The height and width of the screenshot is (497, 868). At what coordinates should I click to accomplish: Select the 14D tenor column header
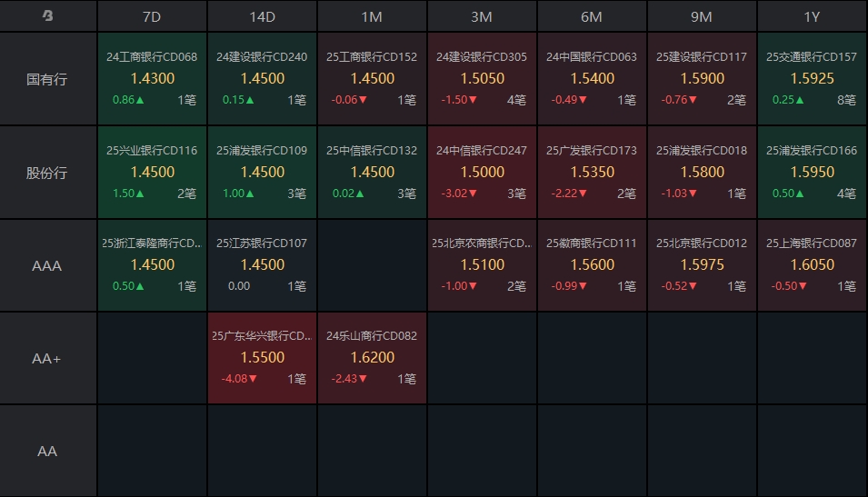pos(262,16)
